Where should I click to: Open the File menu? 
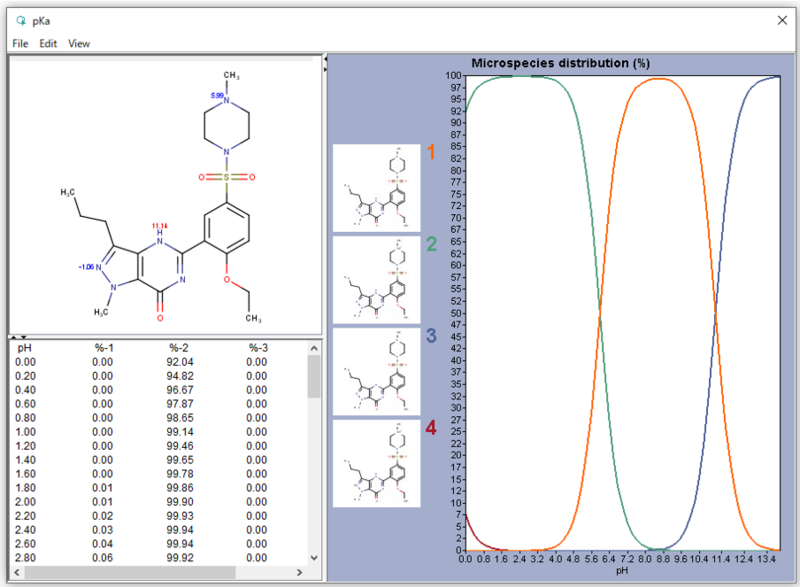(20, 44)
